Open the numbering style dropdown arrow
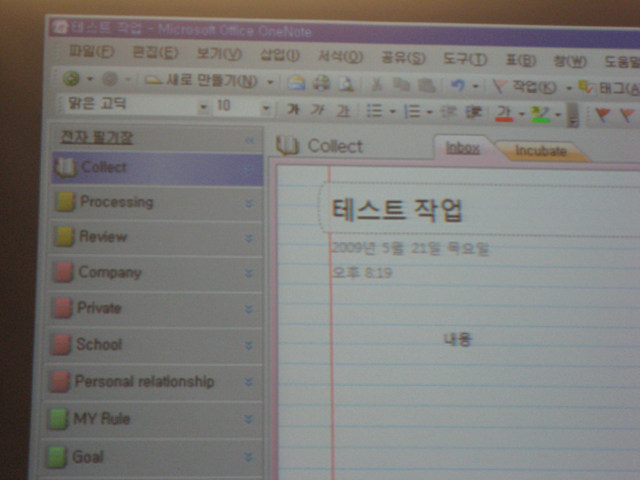Image resolution: width=640 pixels, height=480 pixels. coord(429,111)
